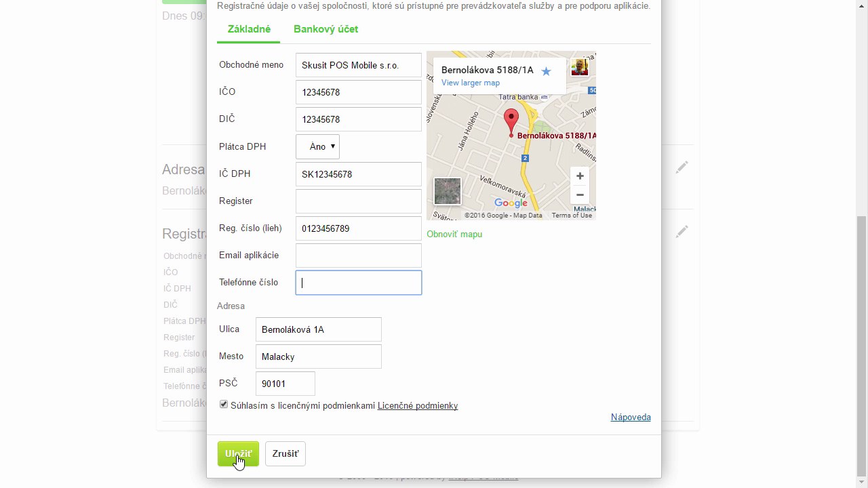The height and width of the screenshot is (488, 868).
Task: Click the page vertical scrollbar thumb
Action: [x=862, y=347]
